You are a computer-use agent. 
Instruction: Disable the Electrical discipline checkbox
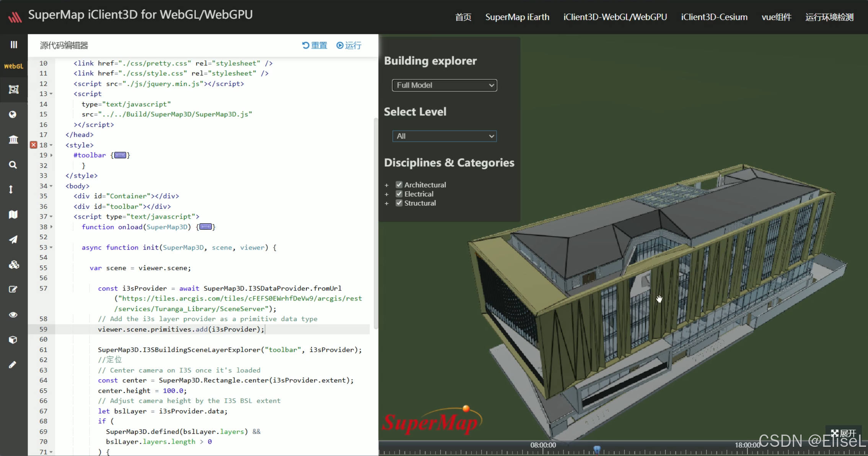(x=399, y=194)
